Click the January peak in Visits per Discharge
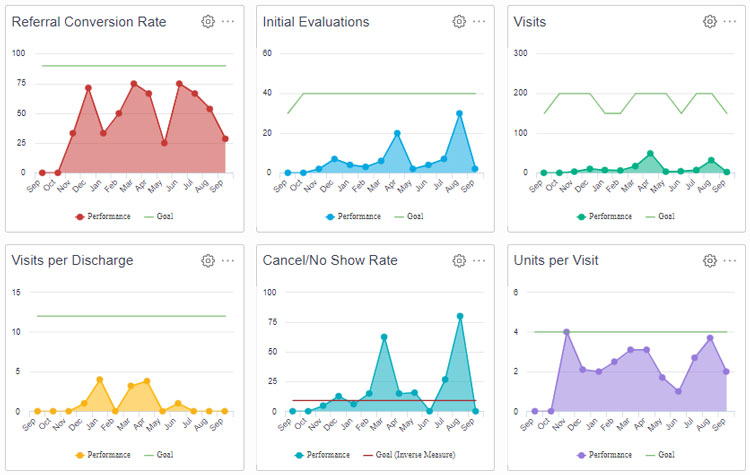The image size is (750, 475). (99, 380)
